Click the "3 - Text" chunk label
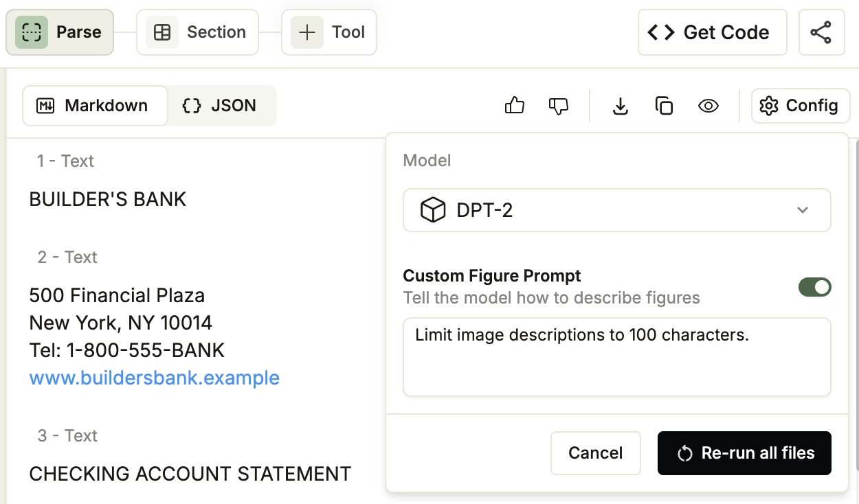The width and height of the screenshot is (859, 504). [x=67, y=435]
